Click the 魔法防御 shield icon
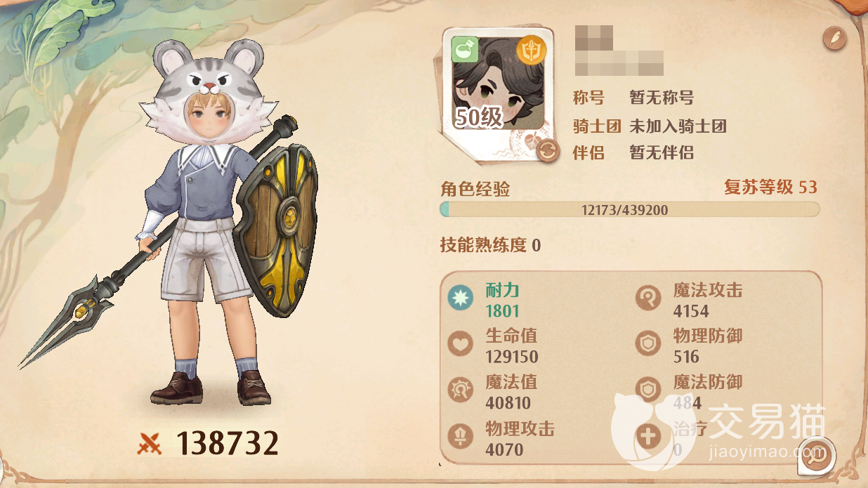The image size is (868, 488). pos(648,391)
